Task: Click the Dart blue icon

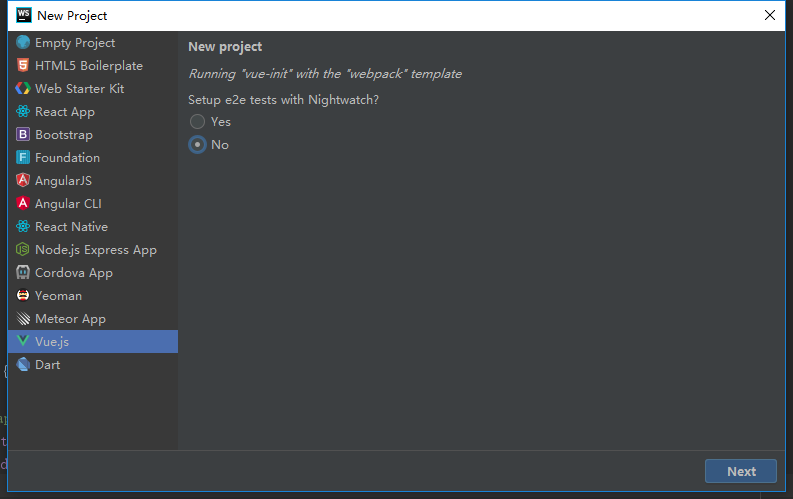Action: [23, 364]
